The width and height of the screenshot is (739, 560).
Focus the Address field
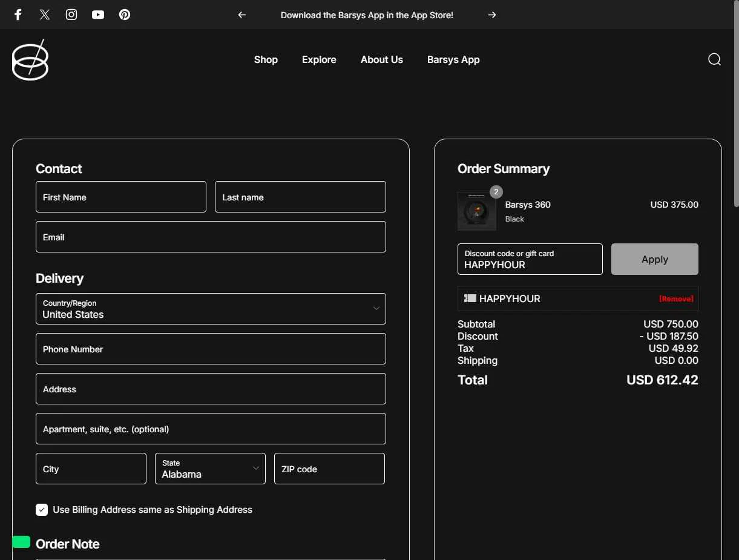pos(211,389)
